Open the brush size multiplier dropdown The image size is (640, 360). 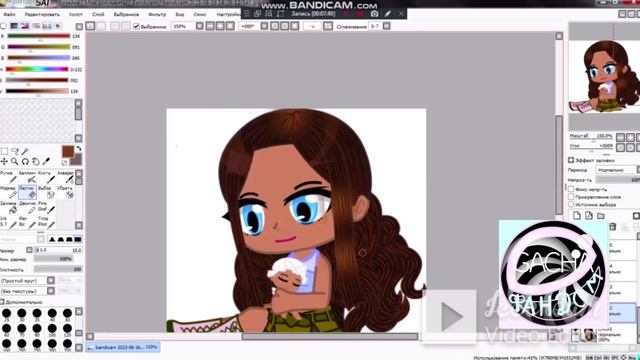29,250
